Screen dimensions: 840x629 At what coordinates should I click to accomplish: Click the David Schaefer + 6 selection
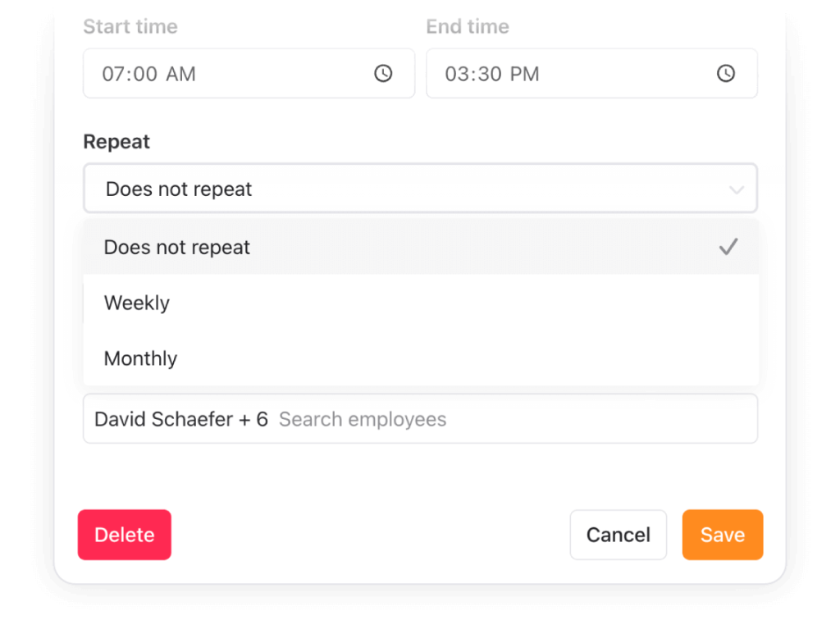[x=181, y=419]
